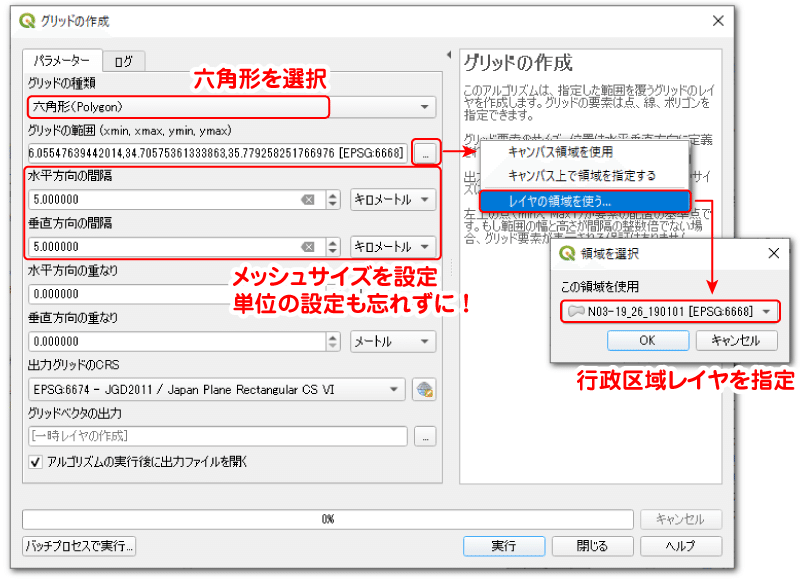Click OK in the 領域を選択 dialog
Image resolution: width=800 pixels, height=579 pixels.
click(648, 341)
